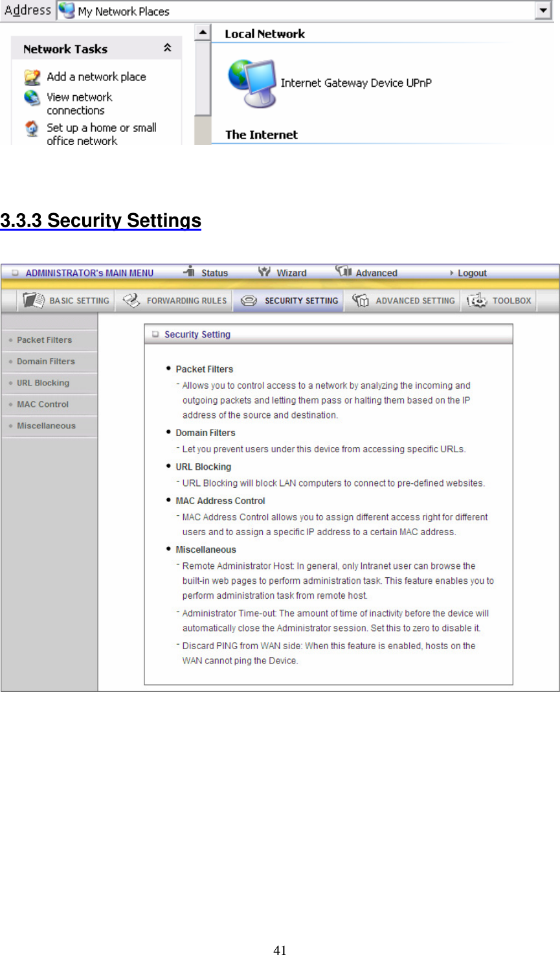
Task: Switch to the SECURITY SETTING tab
Action: (x=287, y=300)
